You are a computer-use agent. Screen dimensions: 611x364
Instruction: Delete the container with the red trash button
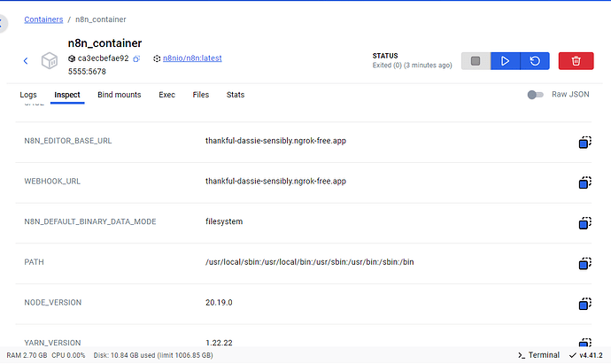576,61
